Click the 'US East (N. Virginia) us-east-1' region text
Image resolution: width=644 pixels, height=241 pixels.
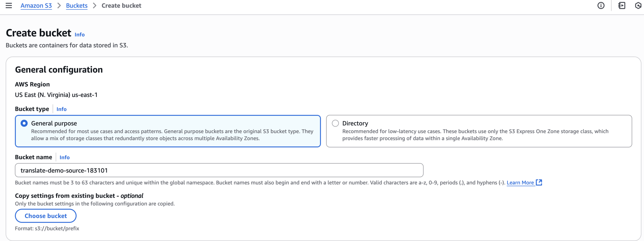(x=56, y=95)
